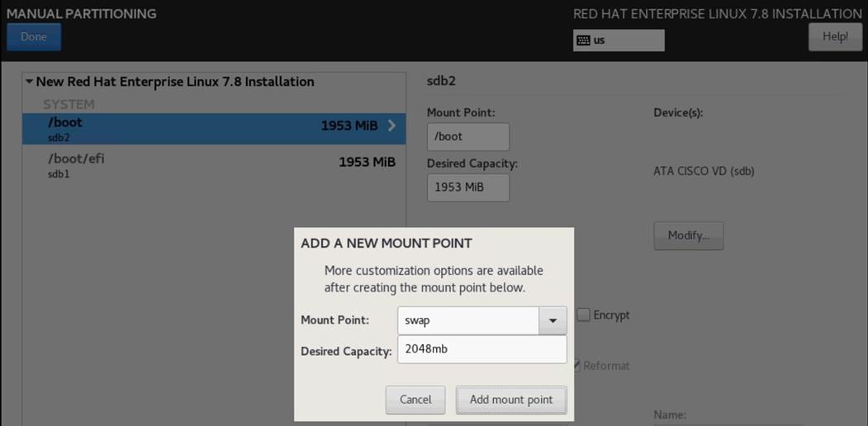868x426 pixels.
Task: Click the Name: label
Action: [x=670, y=414]
